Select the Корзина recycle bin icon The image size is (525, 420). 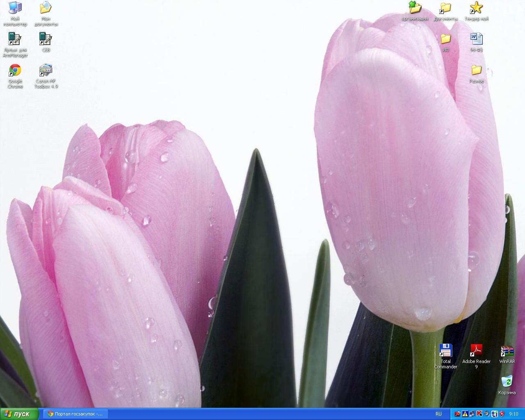507,382
